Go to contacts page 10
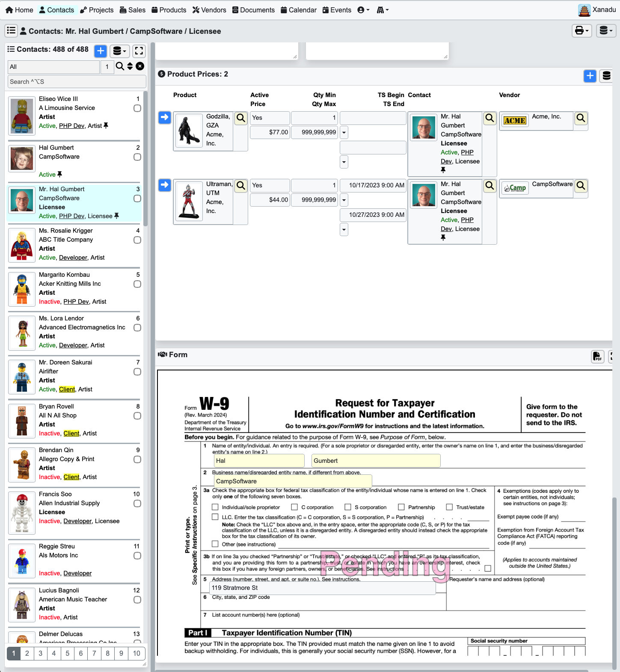This screenshot has height=672, width=620. pyautogui.click(x=136, y=653)
